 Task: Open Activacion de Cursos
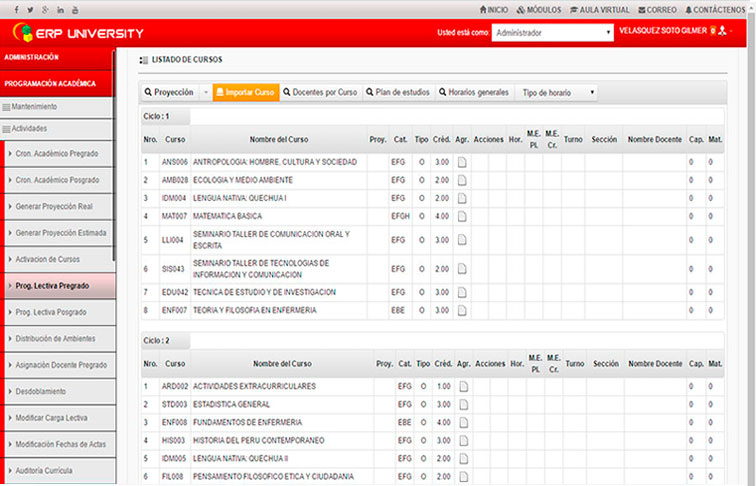tap(60, 260)
